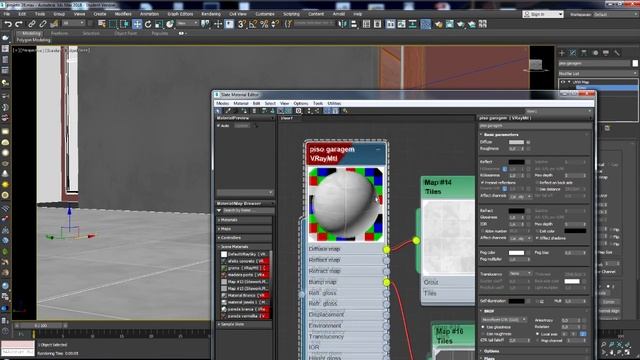640x360 pixels.
Task: Toggle the 3D Snaps icon
Action: [x=242, y=24]
